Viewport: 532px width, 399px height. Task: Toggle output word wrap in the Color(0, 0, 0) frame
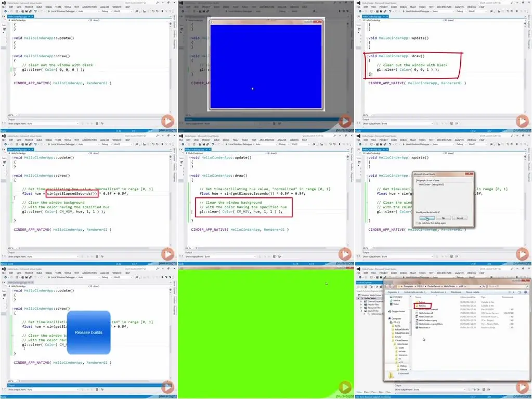(102, 124)
